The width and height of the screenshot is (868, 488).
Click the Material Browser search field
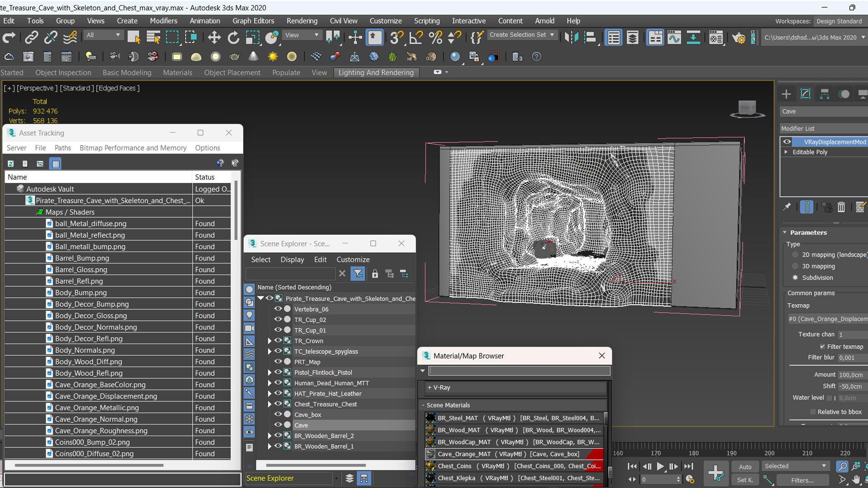click(519, 371)
